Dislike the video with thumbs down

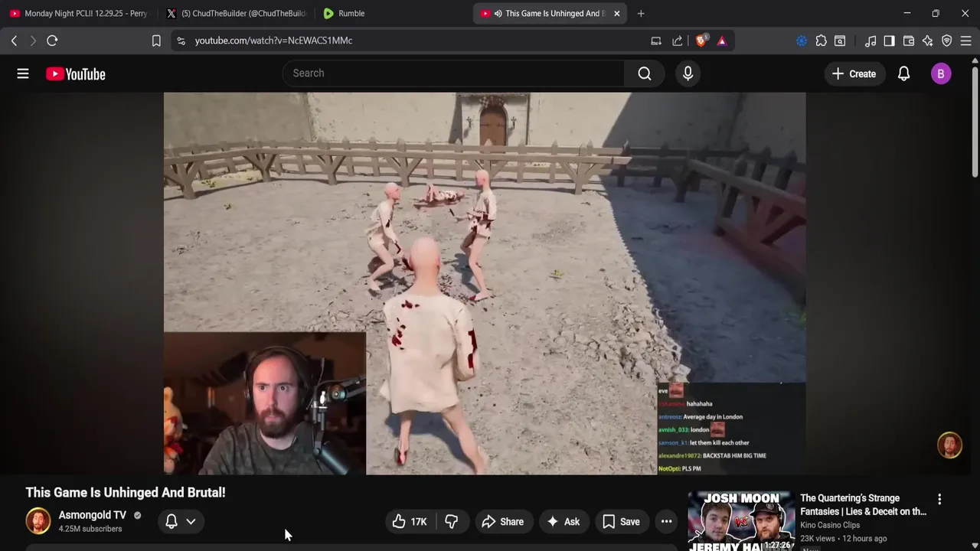[x=452, y=522]
